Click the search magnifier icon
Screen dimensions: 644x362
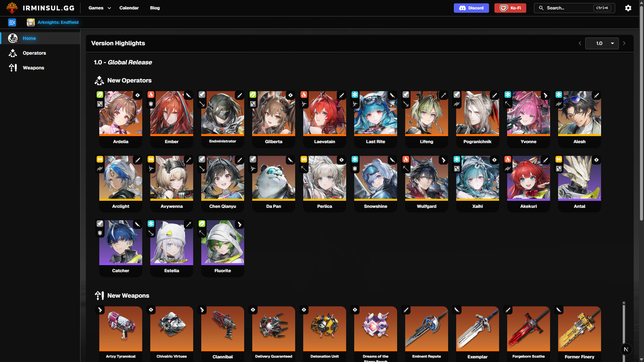pyautogui.click(x=541, y=8)
